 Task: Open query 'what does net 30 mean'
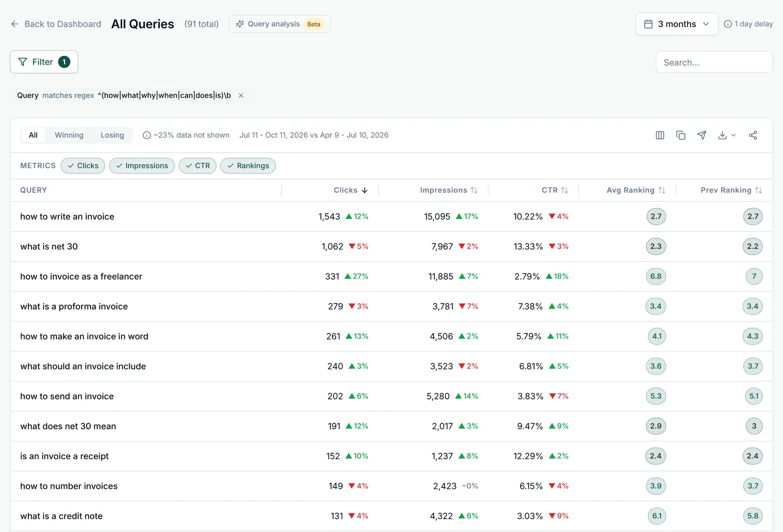pyautogui.click(x=68, y=426)
